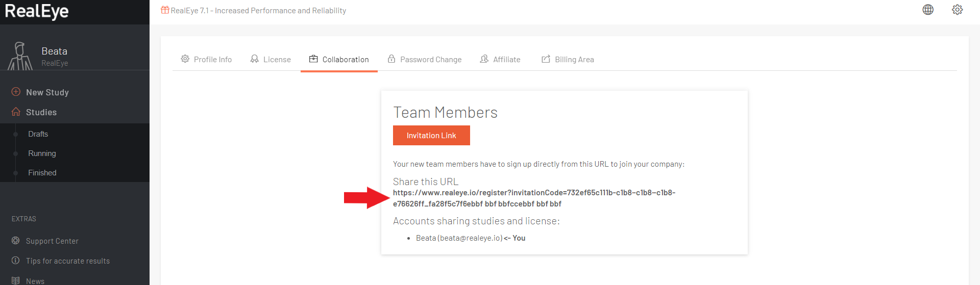Open Drafts studies list
This screenshot has width=980, height=285.
click(x=38, y=134)
